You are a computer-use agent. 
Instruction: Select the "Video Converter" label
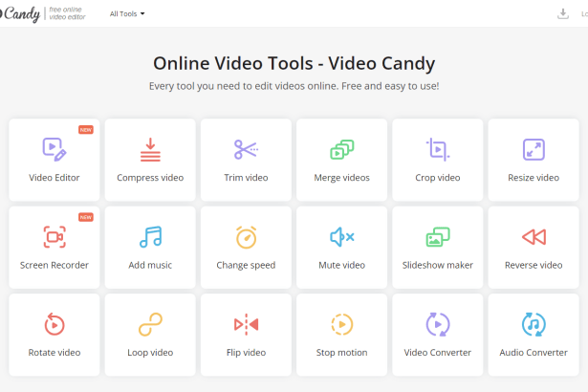click(438, 352)
